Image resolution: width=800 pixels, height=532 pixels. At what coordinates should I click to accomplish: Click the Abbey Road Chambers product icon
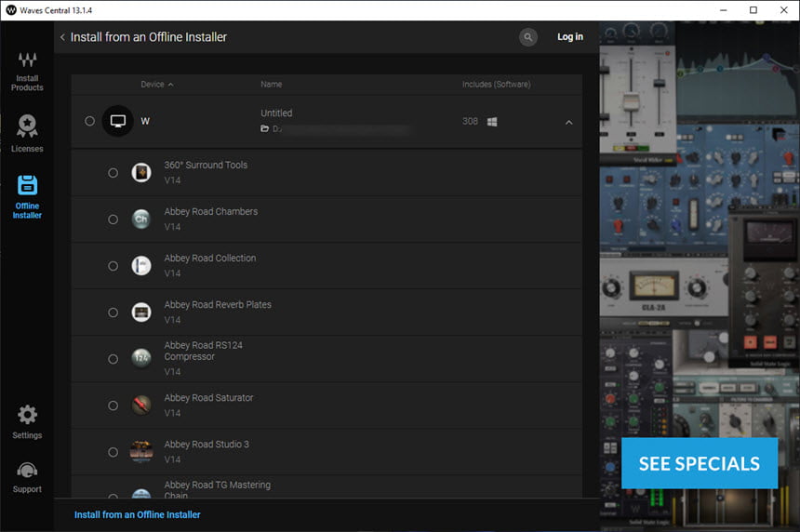point(141,219)
